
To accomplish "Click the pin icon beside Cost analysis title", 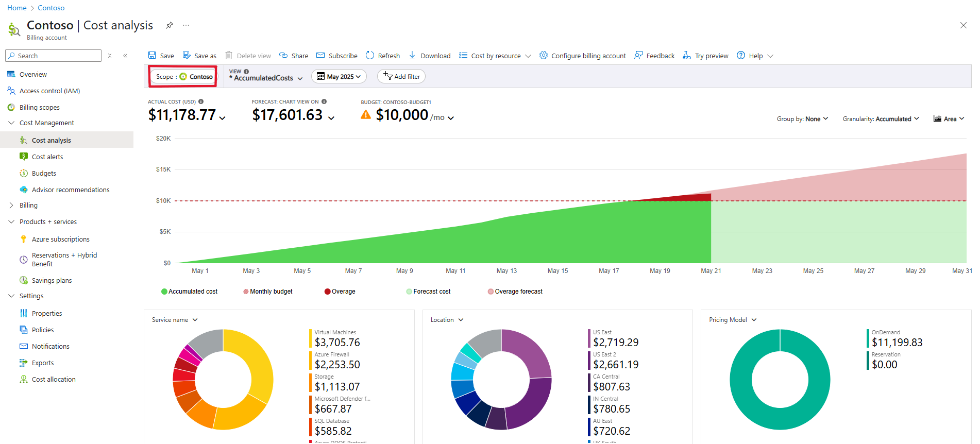I will click(169, 25).
